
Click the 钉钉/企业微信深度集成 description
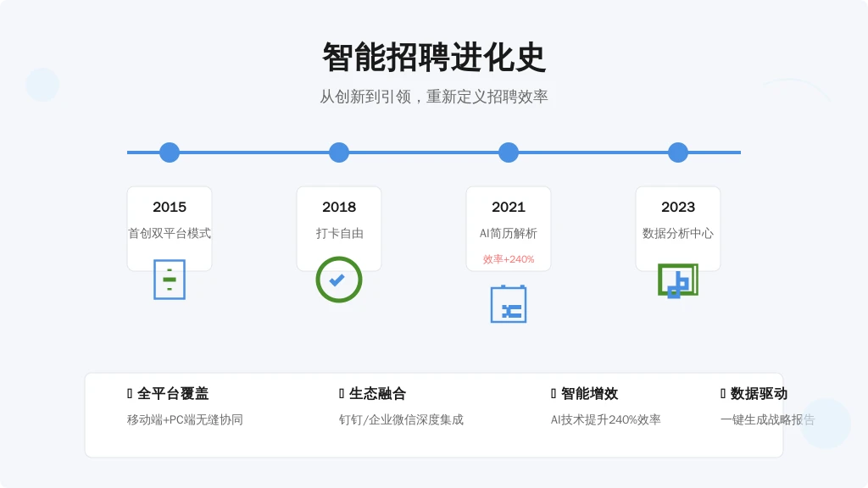[401, 419]
